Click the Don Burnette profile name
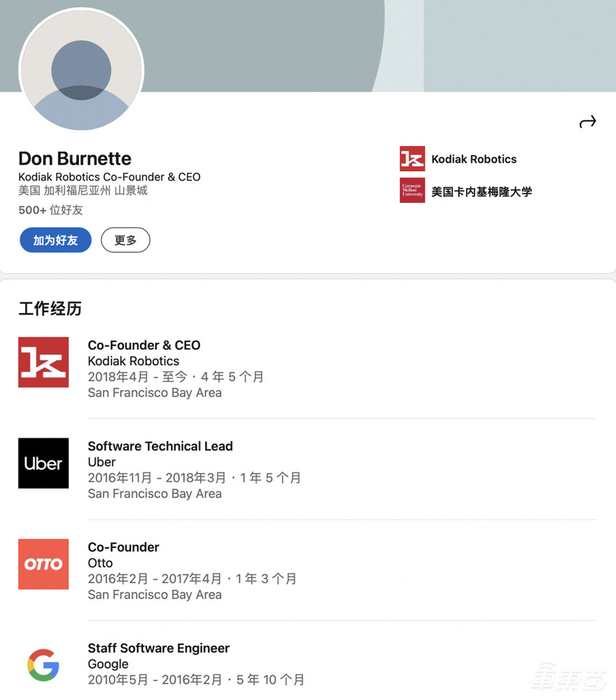The height and width of the screenshot is (700, 616). (x=75, y=159)
